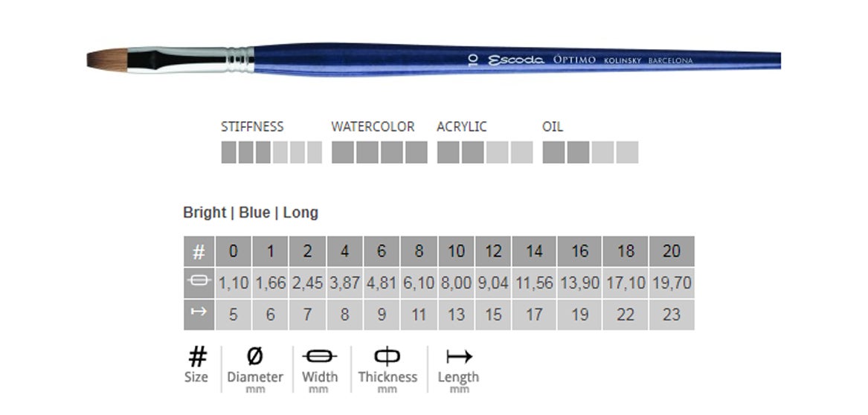Click the Thickness icon in legend
The width and height of the screenshot is (868, 415).
click(388, 356)
